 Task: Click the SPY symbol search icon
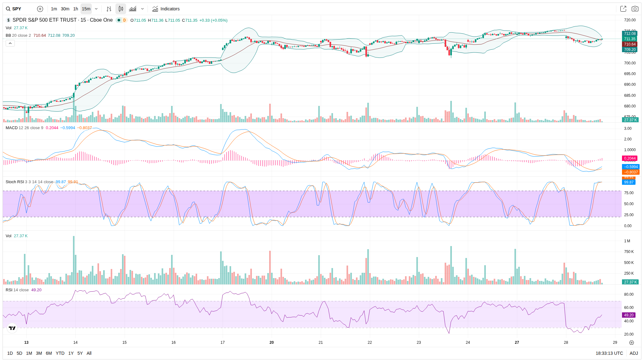click(x=8, y=9)
